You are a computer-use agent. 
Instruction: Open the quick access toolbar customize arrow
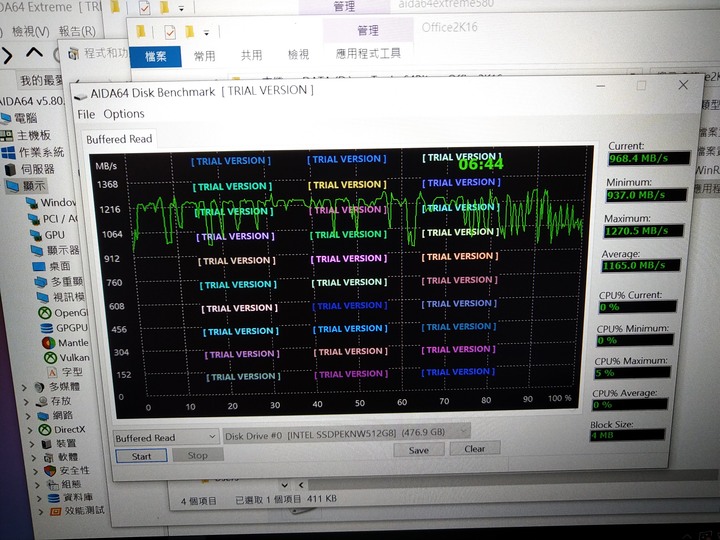point(207,33)
